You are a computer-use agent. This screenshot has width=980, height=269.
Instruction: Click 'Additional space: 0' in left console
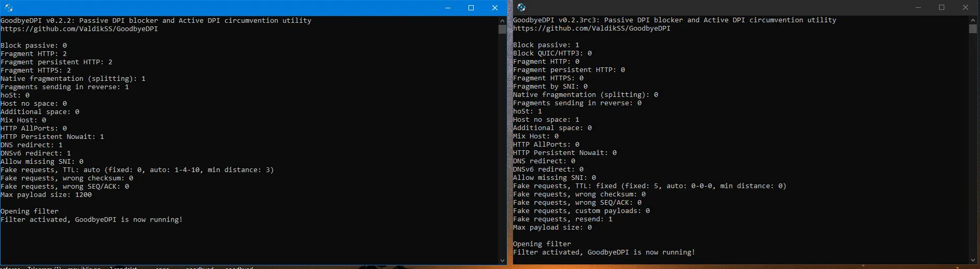pos(40,112)
